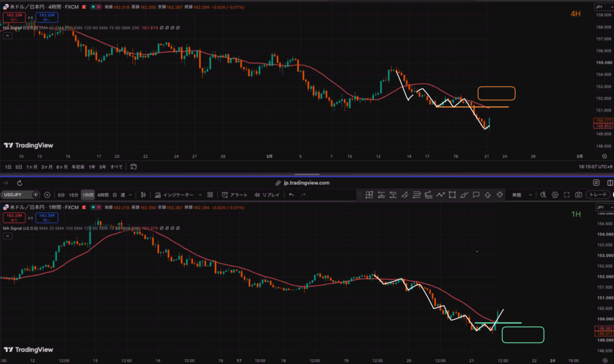Click the トレード button
The image size is (614, 364).
598,195
